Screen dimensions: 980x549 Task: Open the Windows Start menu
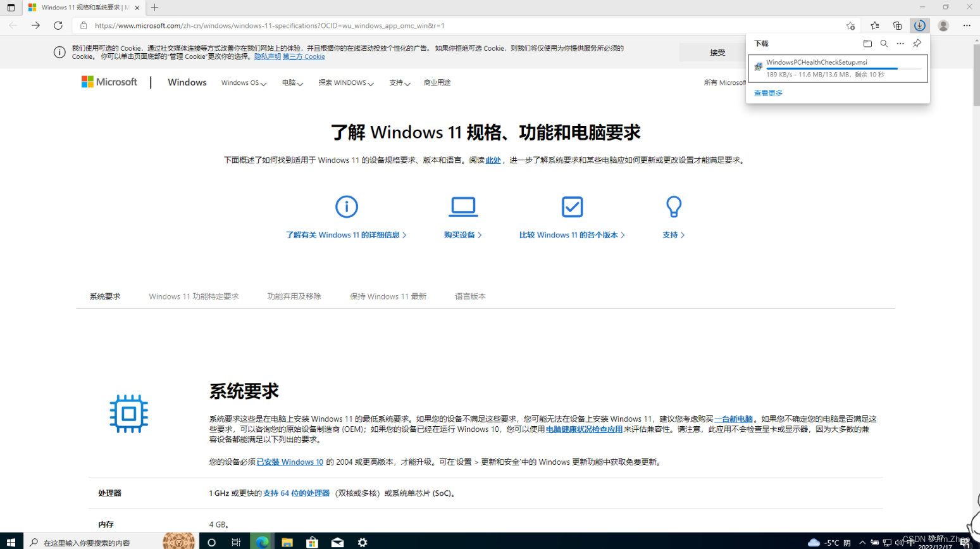point(11,542)
